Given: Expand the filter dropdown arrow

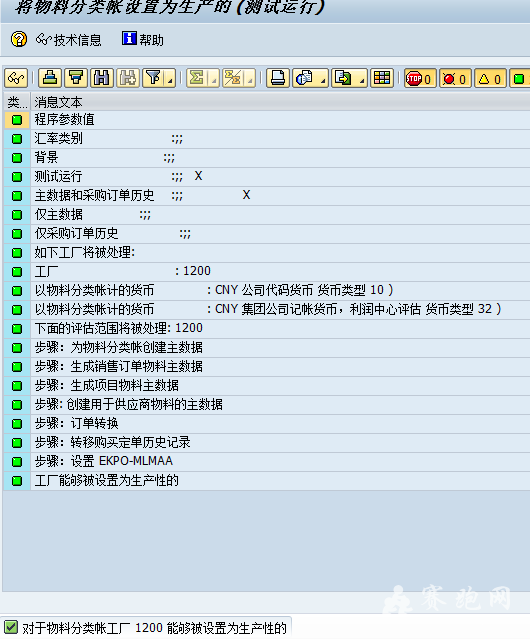Looking at the screenshot, I should (x=171, y=78).
